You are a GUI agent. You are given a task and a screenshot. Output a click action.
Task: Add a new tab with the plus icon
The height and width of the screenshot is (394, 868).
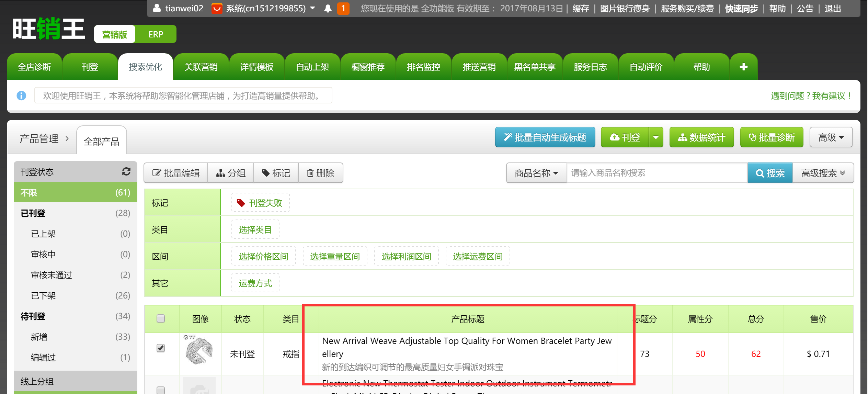point(743,67)
